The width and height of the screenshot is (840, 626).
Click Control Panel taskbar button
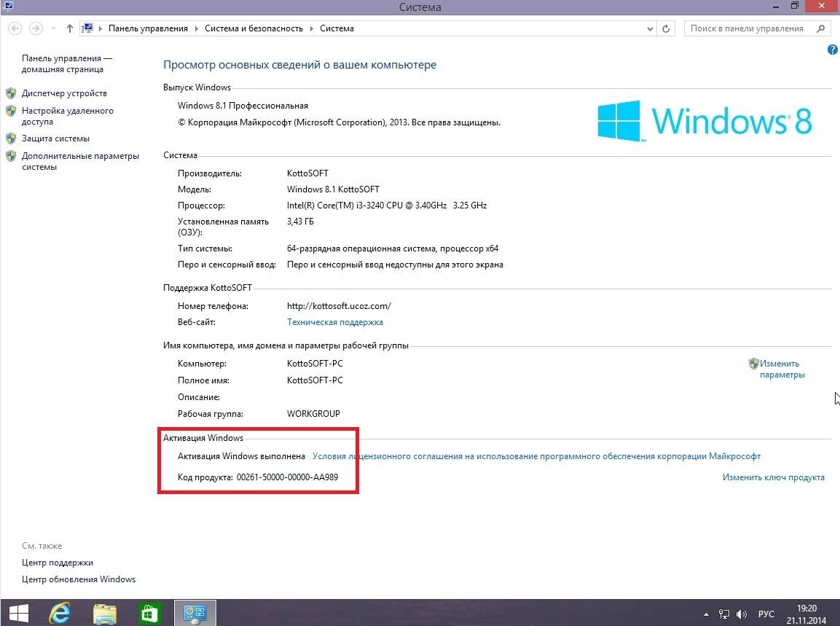point(195,613)
